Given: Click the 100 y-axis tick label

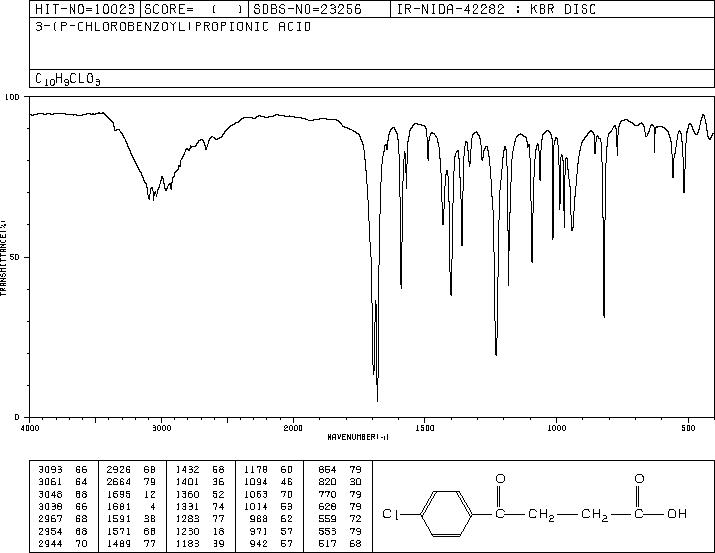Looking at the screenshot, I should tap(13, 97).
